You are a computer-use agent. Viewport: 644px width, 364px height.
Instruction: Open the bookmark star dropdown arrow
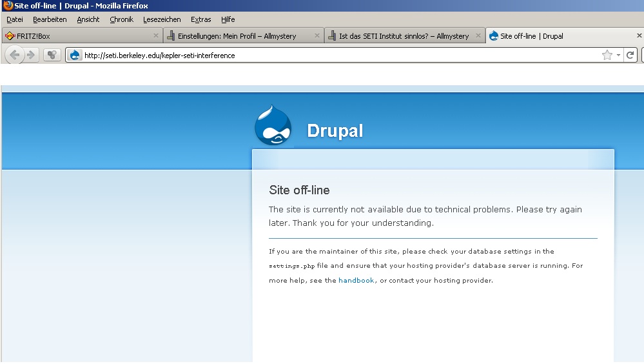tap(618, 55)
